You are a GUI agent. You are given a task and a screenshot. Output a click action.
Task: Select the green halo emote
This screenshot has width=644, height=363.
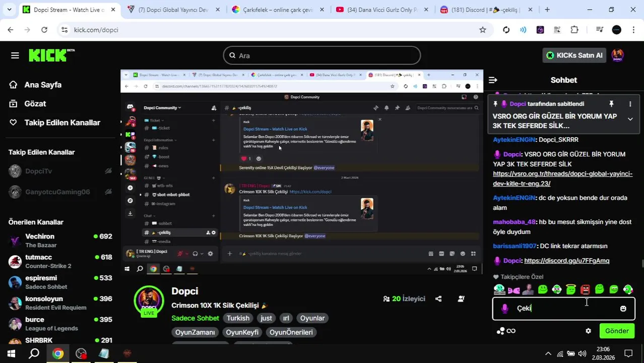tap(571, 289)
